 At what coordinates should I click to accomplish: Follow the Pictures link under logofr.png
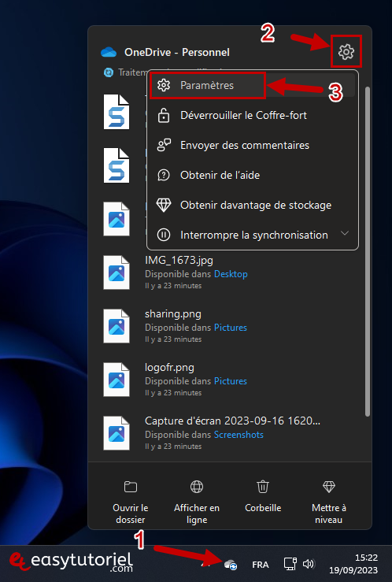click(231, 381)
